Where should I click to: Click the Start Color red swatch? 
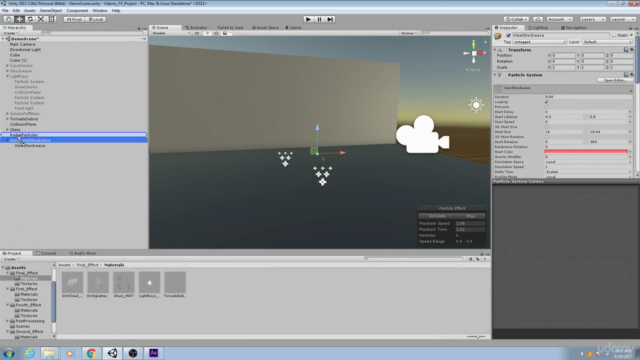pos(586,152)
